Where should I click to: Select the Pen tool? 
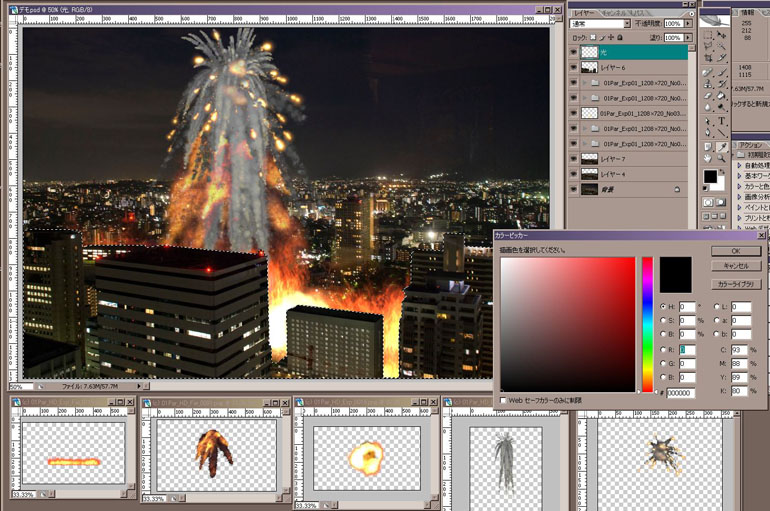pos(708,133)
